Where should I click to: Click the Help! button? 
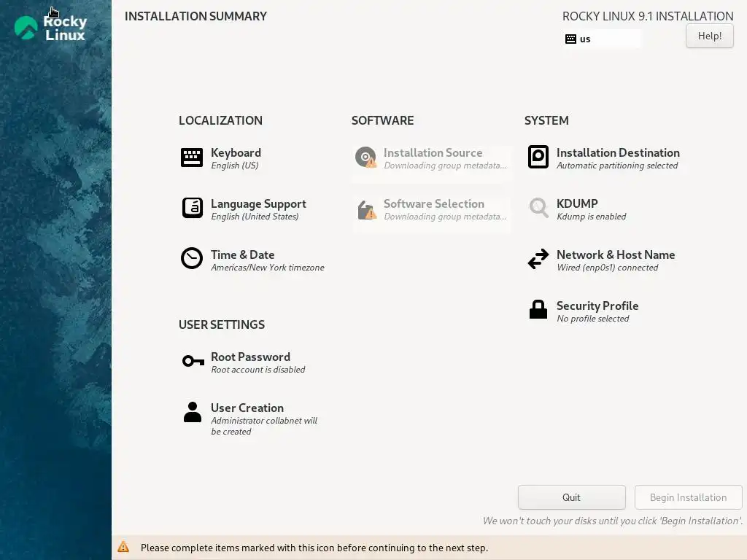(x=709, y=36)
